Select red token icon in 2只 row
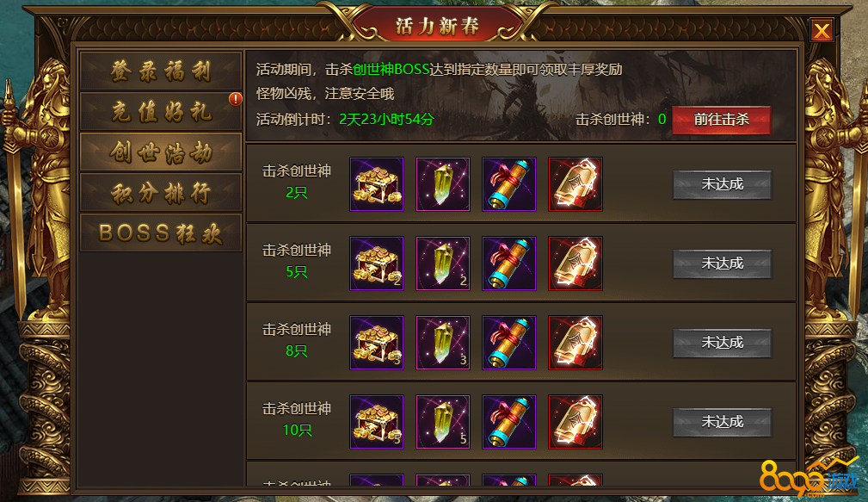Image resolution: width=868 pixels, height=502 pixels. tap(576, 184)
